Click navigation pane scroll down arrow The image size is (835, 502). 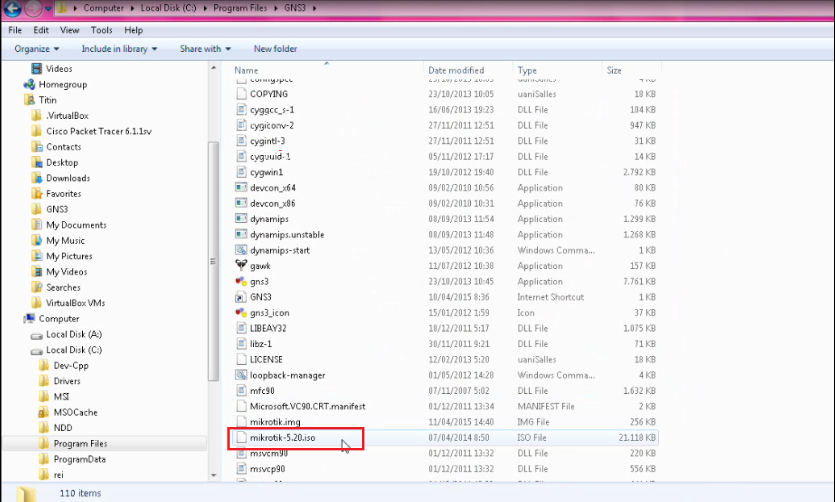point(214,475)
